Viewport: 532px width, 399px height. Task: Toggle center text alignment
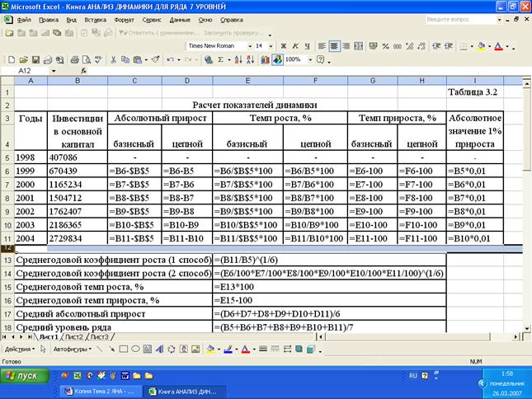(334, 46)
